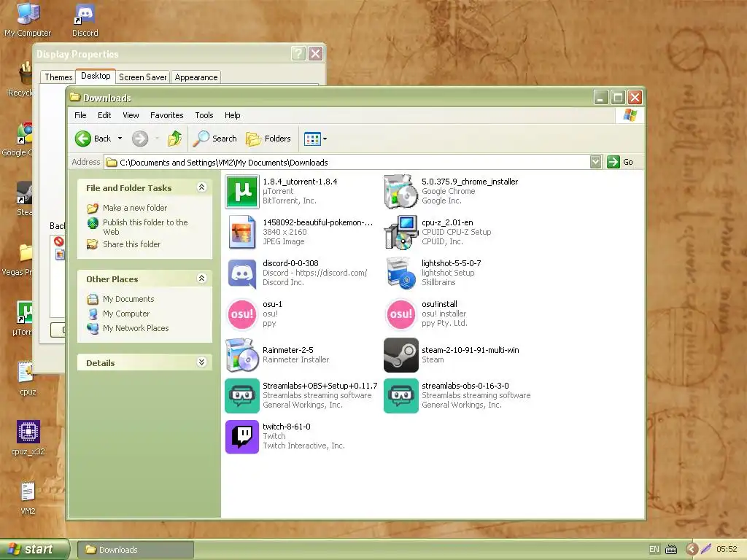This screenshot has width=747, height=560.
Task: Open the Search pane
Action: tap(215, 139)
